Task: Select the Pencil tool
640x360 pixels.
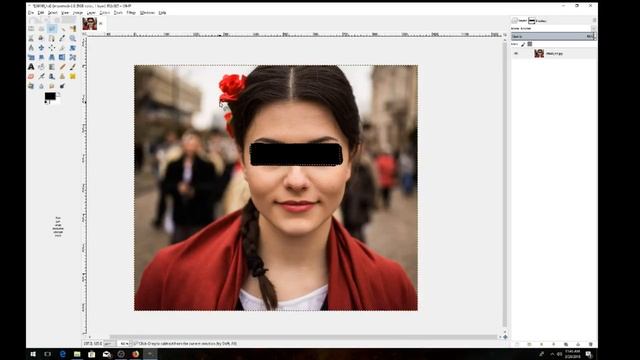Action: [x=62, y=67]
